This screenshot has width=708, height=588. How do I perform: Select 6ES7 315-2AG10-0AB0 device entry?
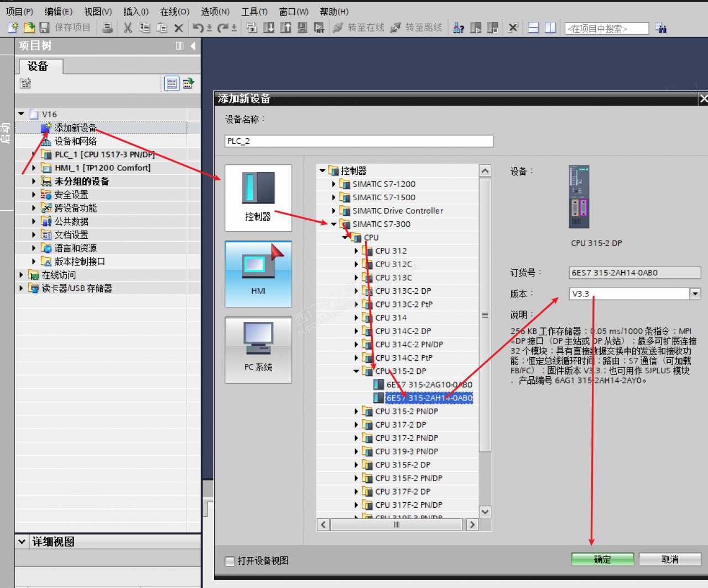pyautogui.click(x=429, y=384)
